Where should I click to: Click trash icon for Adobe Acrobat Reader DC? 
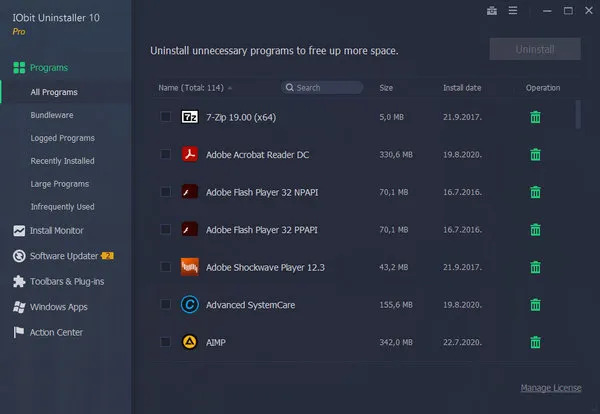pyautogui.click(x=535, y=155)
